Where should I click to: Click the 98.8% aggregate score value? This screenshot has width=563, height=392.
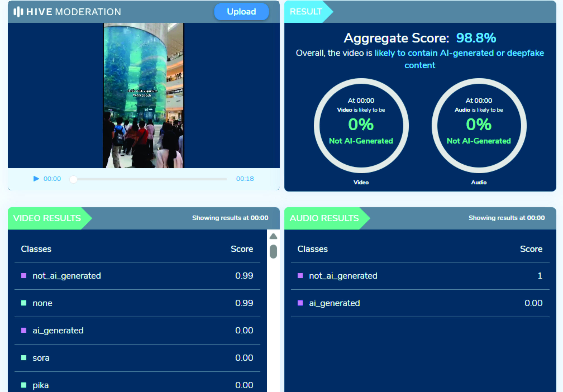(x=476, y=38)
